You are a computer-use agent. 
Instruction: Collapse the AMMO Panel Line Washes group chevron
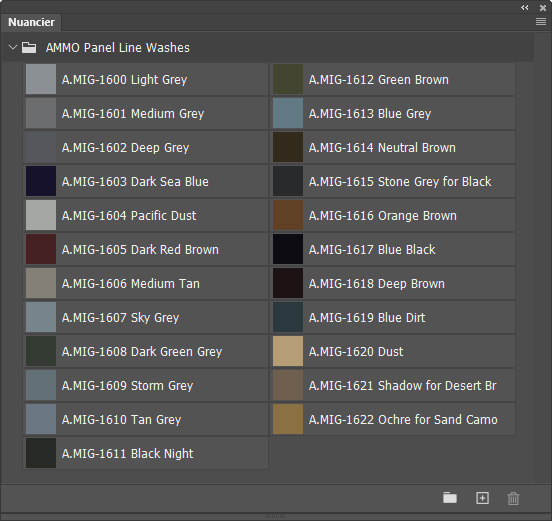click(13, 47)
